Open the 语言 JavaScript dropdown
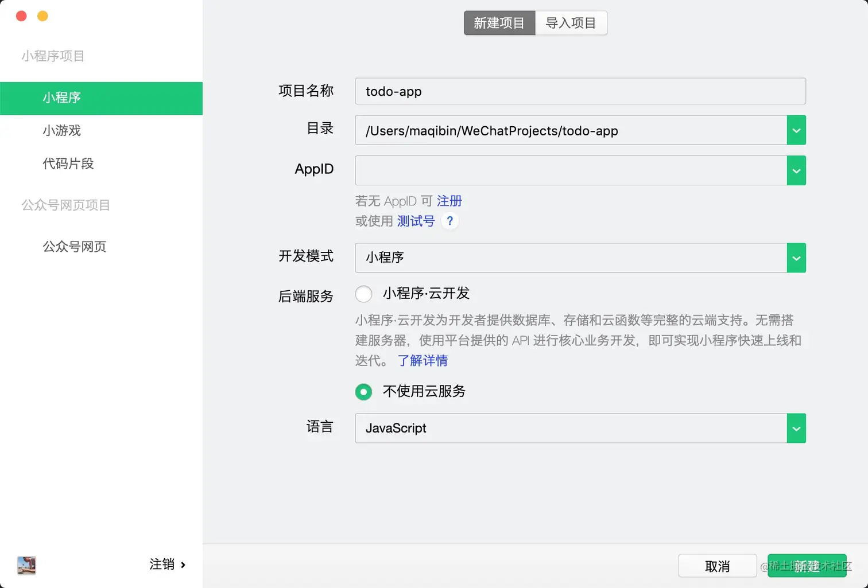868x588 pixels. (796, 428)
